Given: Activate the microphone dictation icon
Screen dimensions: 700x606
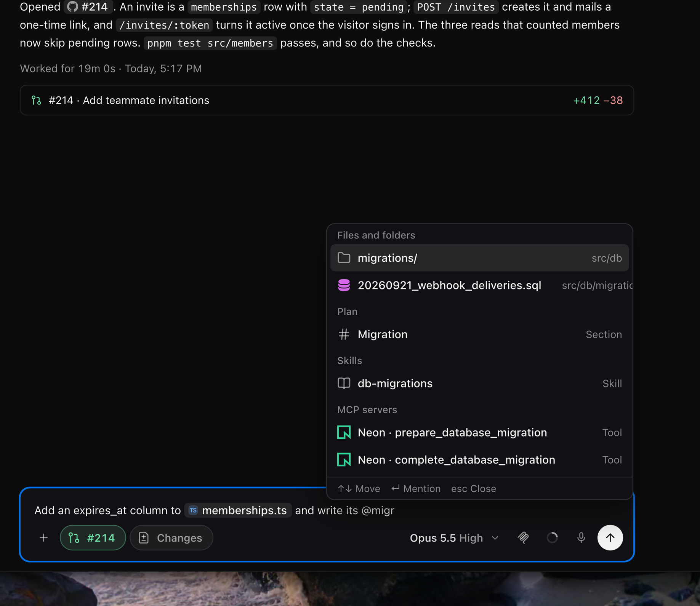Looking at the screenshot, I should tap(581, 537).
